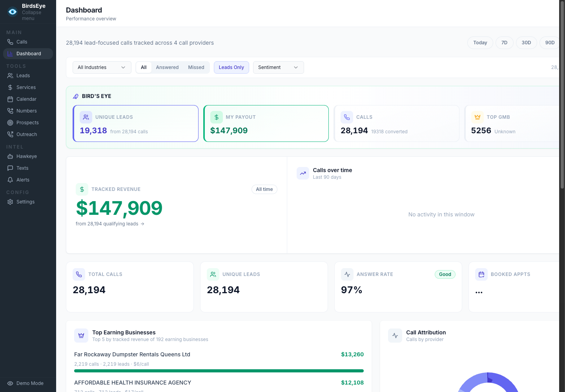The height and width of the screenshot is (392, 565).
Task: Click Far Rockaway Dumpster Rentals green revenue bar
Action: pyautogui.click(x=219, y=371)
